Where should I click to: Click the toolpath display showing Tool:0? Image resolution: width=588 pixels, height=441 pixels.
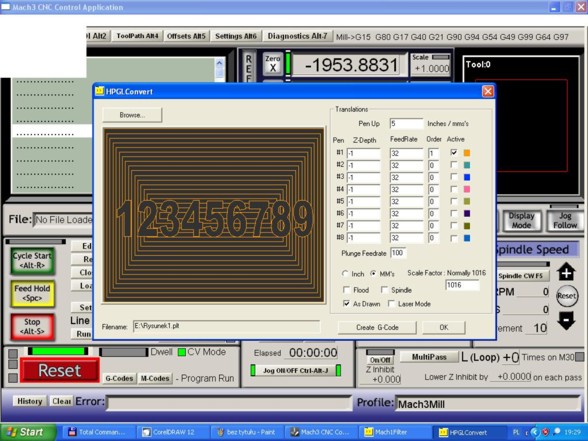pos(521,126)
